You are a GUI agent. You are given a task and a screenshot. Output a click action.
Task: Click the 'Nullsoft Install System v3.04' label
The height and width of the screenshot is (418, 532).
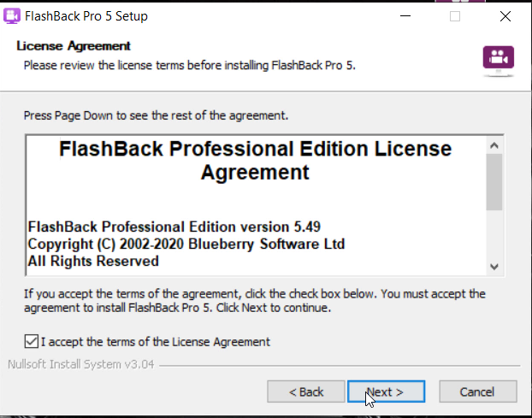(x=81, y=365)
